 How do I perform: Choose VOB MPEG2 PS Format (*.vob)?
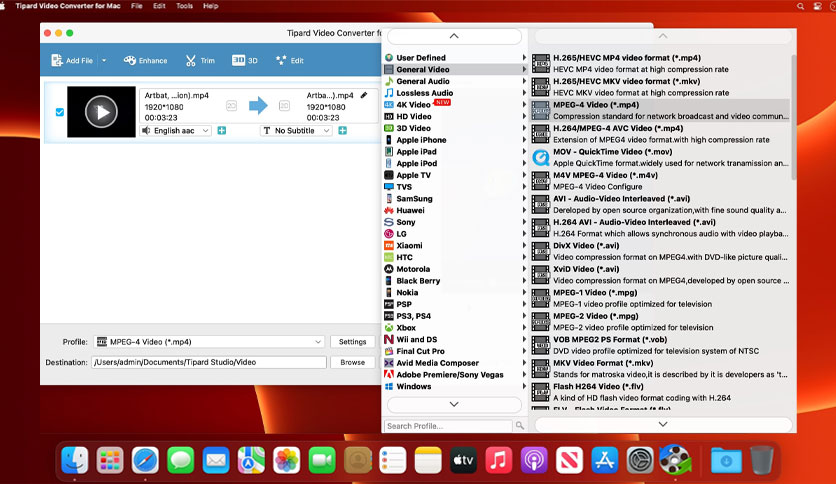click(x=661, y=345)
